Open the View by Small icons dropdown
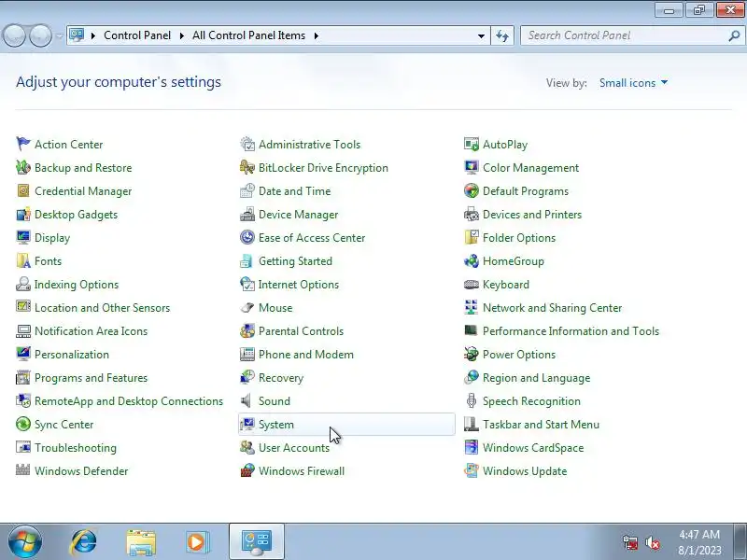747x560 pixels. coord(633,83)
